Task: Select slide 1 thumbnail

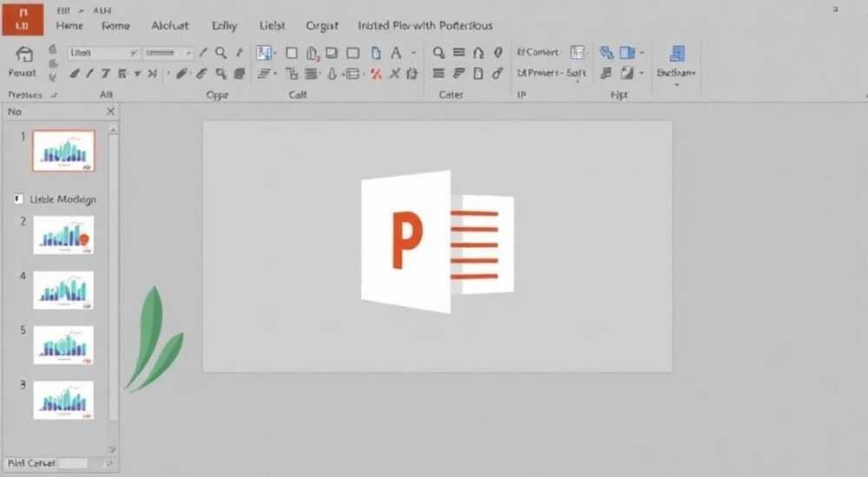Action: tap(63, 151)
